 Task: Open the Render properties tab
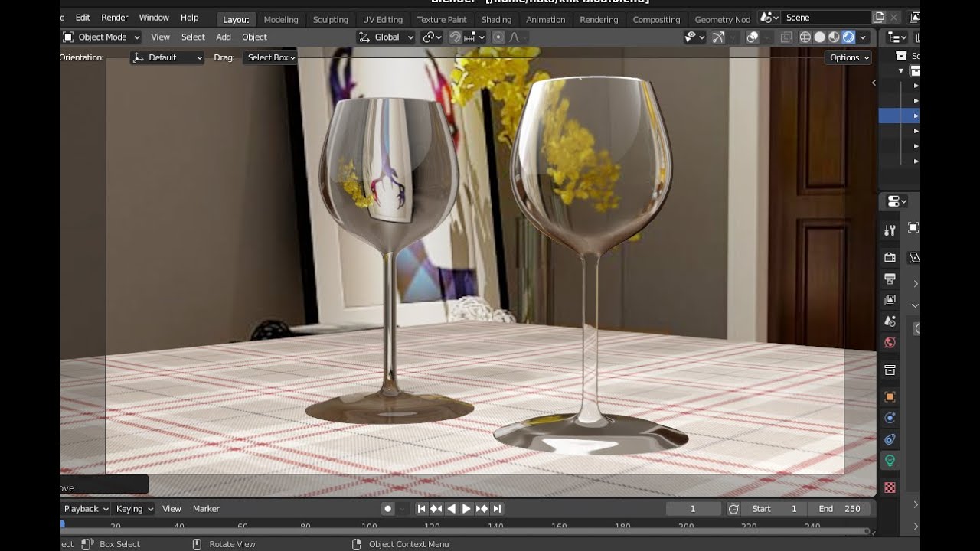tap(890, 257)
